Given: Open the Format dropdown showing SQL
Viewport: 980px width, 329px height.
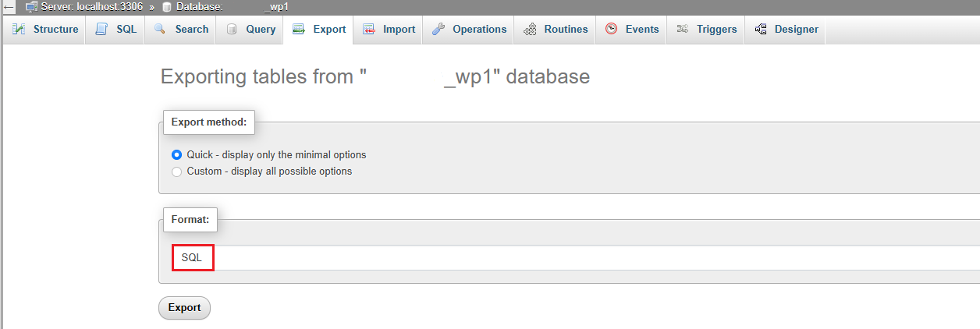Looking at the screenshot, I should 193,258.
